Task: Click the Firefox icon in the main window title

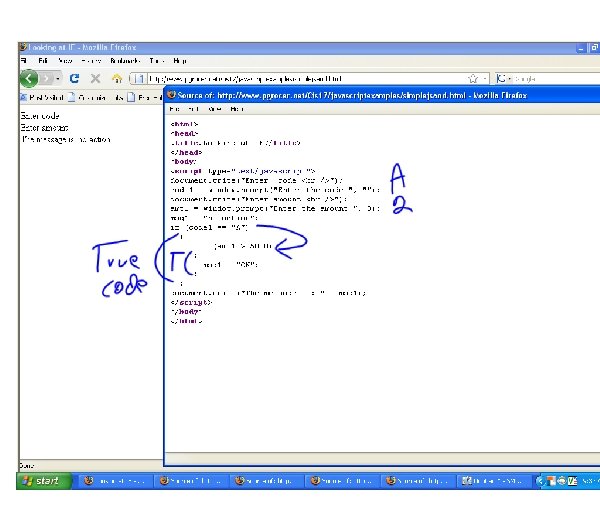Action: coord(23,47)
